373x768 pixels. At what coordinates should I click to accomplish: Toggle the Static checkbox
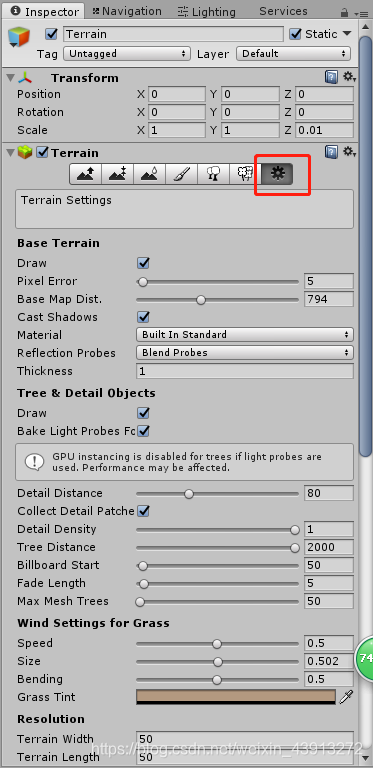click(x=295, y=34)
